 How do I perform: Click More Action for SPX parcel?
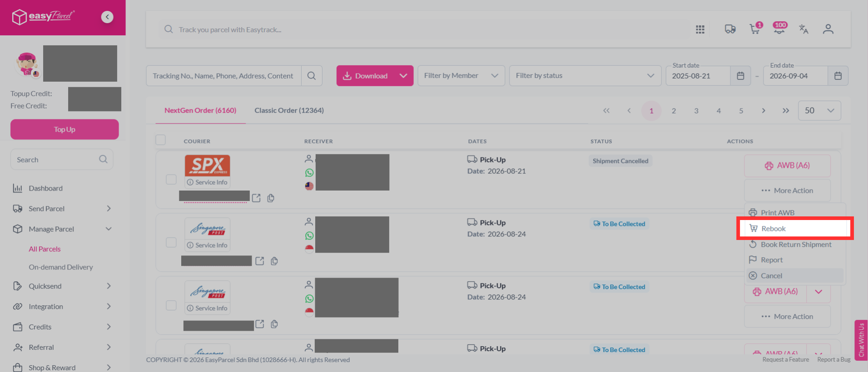[787, 191]
